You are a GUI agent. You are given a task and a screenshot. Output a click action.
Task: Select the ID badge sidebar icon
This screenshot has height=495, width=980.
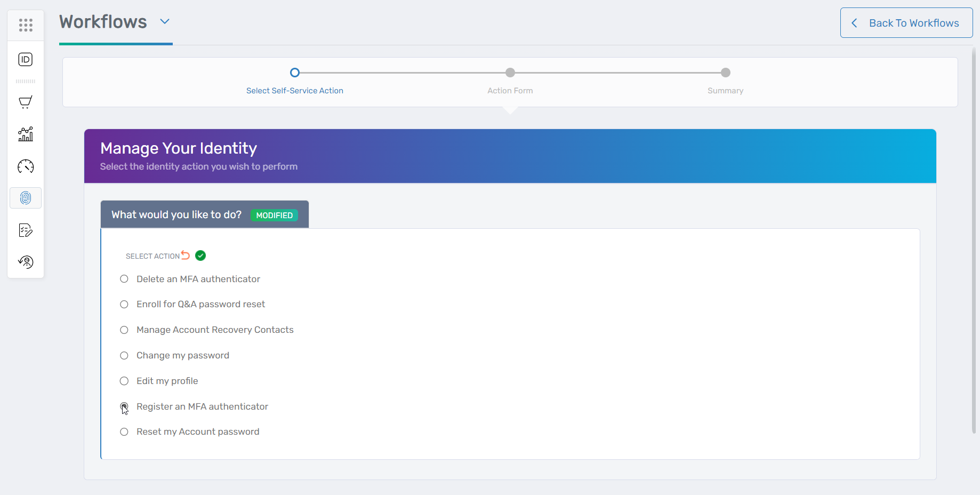pyautogui.click(x=25, y=60)
